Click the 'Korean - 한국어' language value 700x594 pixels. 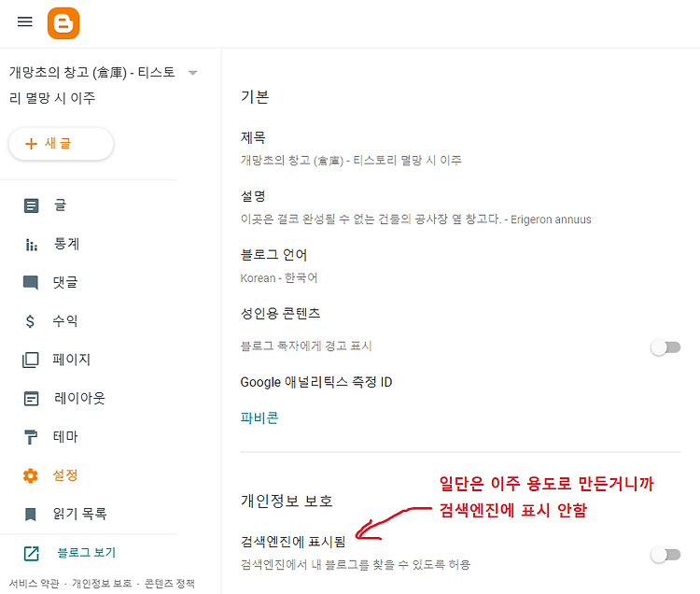278,277
